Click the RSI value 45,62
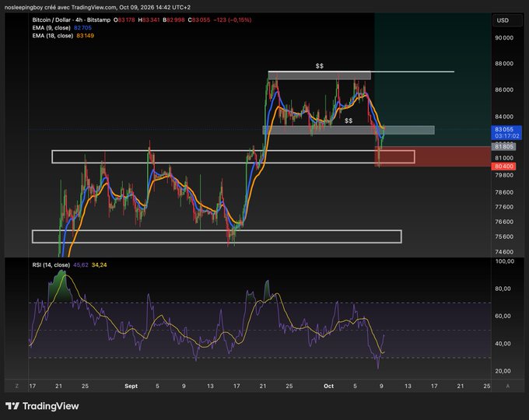Screen dimensions: 529x420 (x=81, y=264)
